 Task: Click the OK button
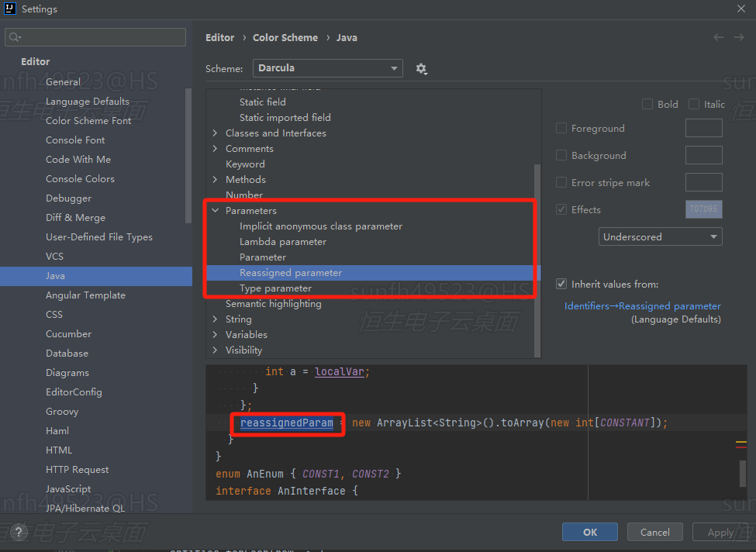click(589, 532)
